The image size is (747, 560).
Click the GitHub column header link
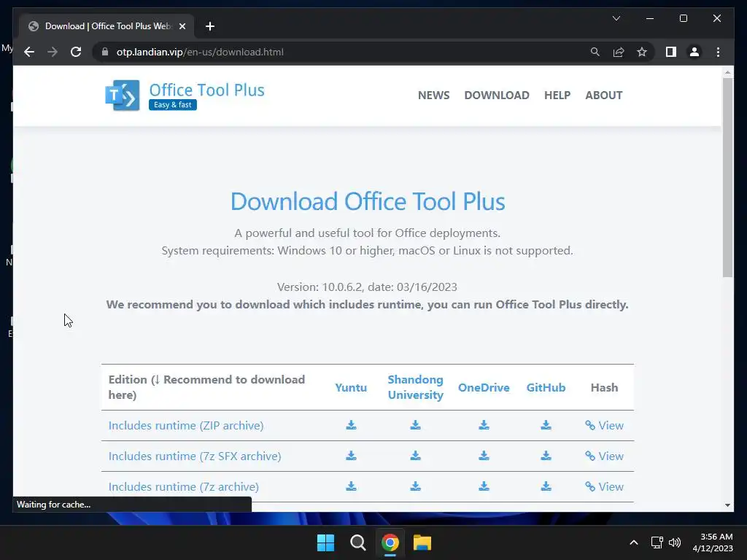pos(546,387)
